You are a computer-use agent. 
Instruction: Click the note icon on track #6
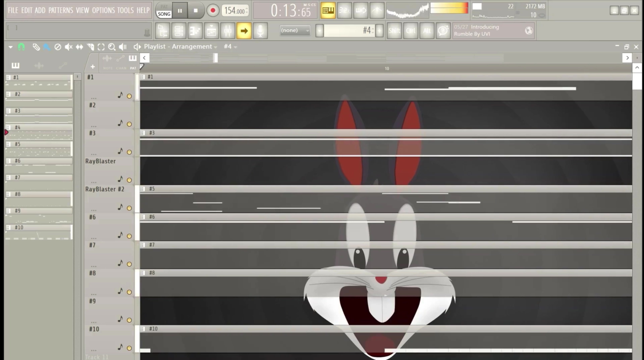click(120, 235)
